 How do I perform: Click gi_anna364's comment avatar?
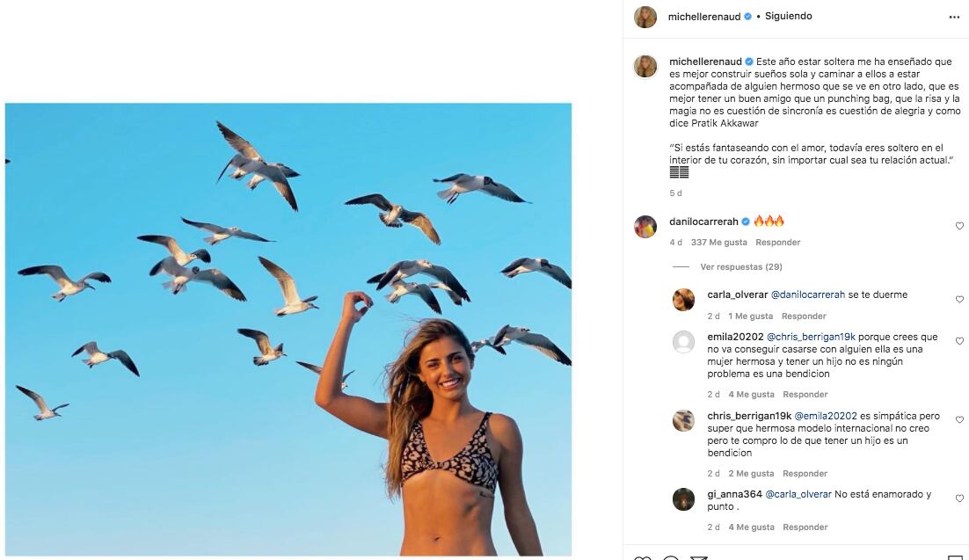(x=683, y=499)
